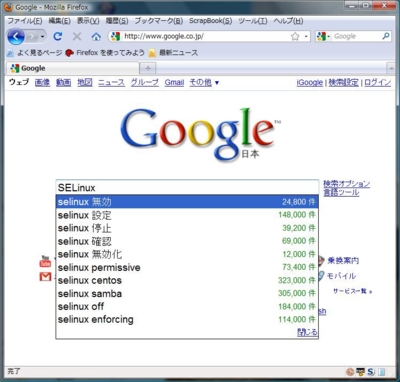The height and width of the screenshot is (382, 400).
Task: Click the monitor status bar icon
Action: [x=360, y=372]
